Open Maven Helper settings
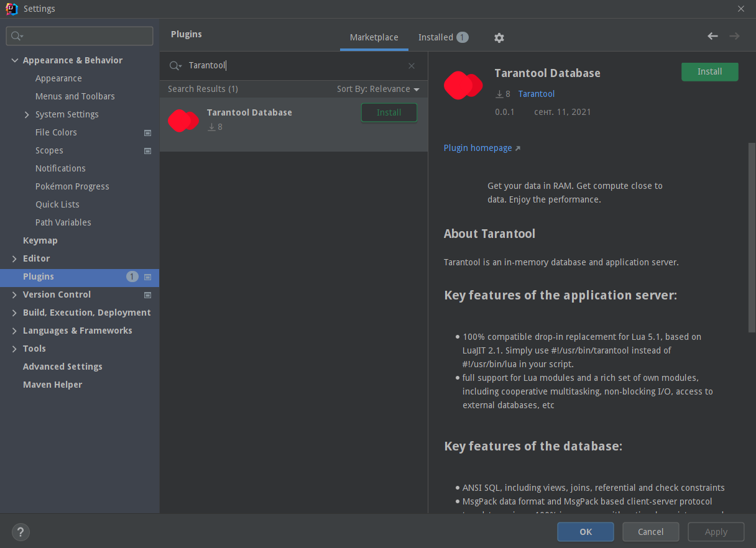This screenshot has width=756, height=548. 53,385
